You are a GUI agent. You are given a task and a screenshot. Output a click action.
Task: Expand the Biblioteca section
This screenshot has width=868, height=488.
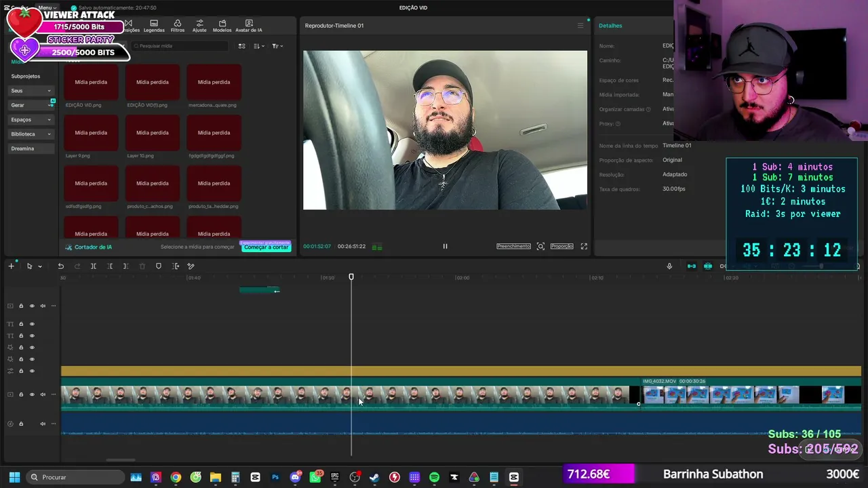(x=31, y=134)
